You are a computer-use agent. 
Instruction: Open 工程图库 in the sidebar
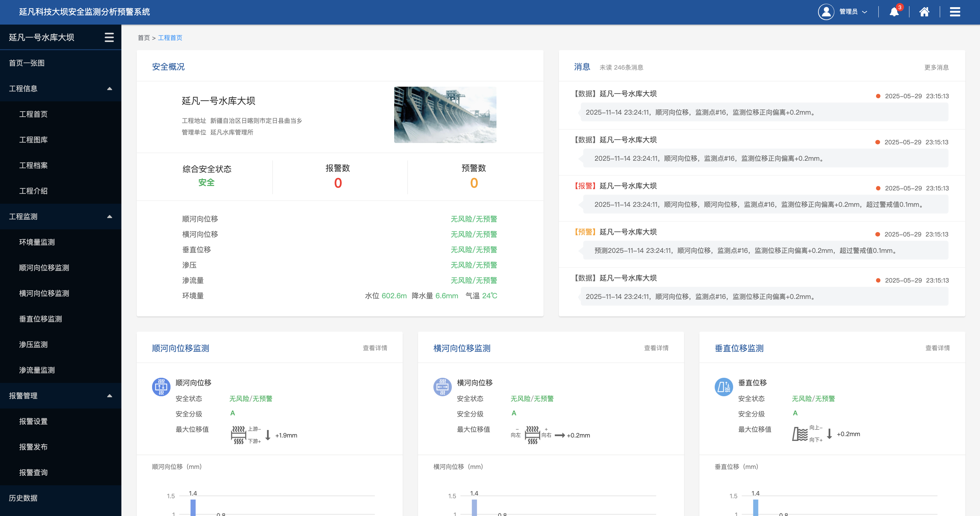[60, 140]
